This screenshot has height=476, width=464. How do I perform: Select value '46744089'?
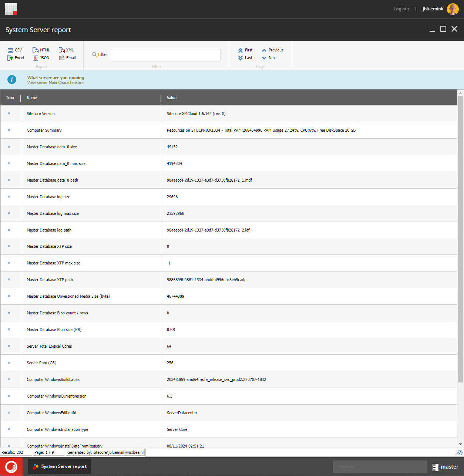click(x=175, y=296)
